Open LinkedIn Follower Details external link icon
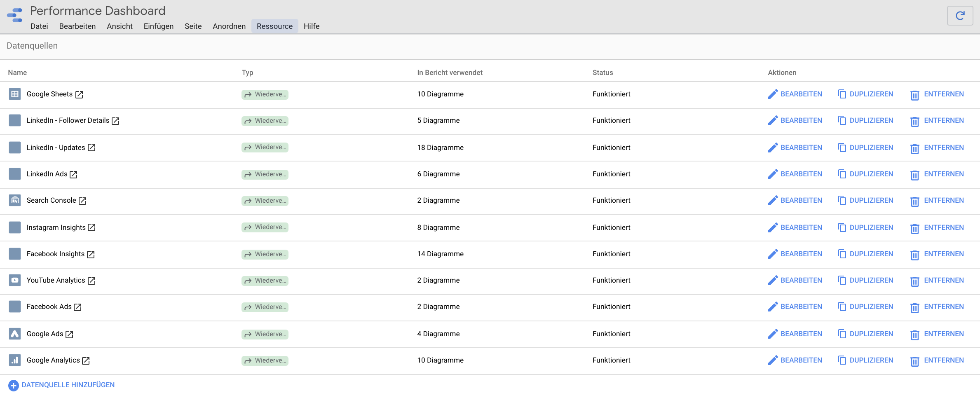 pos(116,121)
